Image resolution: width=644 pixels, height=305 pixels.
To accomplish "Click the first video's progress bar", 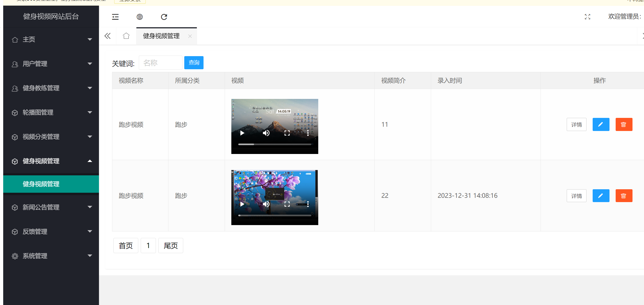I will 275,144.
